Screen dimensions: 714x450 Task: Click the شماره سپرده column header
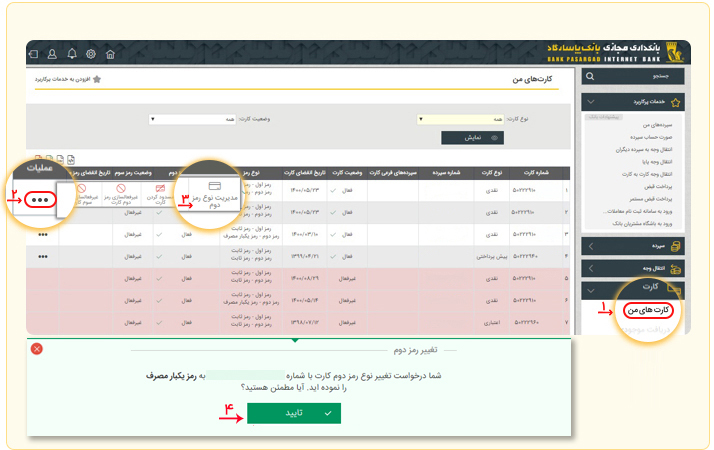446,173
